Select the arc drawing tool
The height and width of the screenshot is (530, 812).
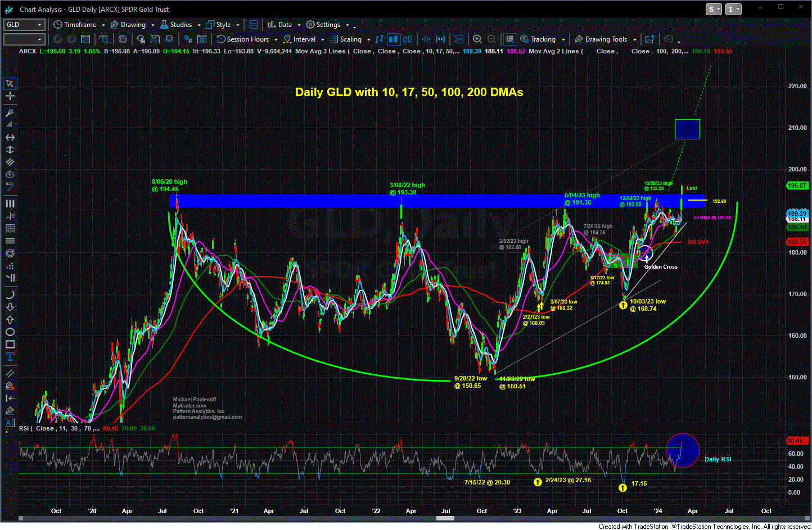pos(10,295)
